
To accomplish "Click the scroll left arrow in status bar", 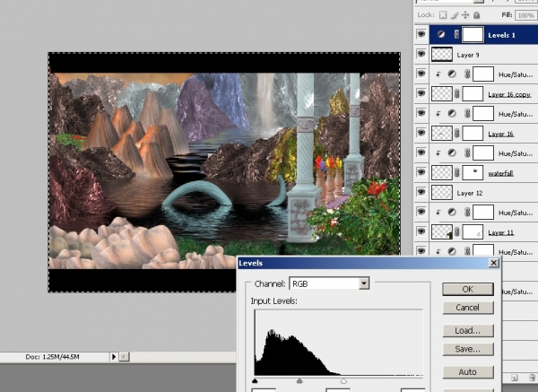I will [x=124, y=357].
